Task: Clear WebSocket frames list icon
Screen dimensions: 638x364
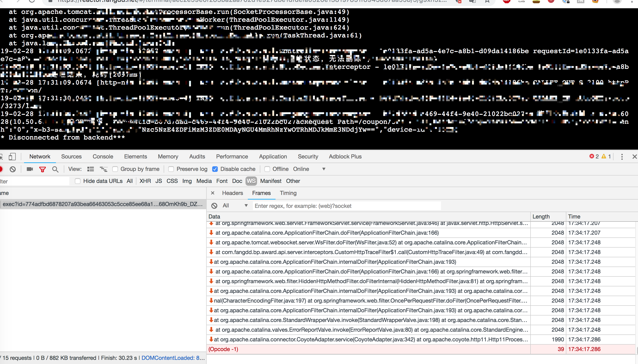Action: pyautogui.click(x=214, y=206)
